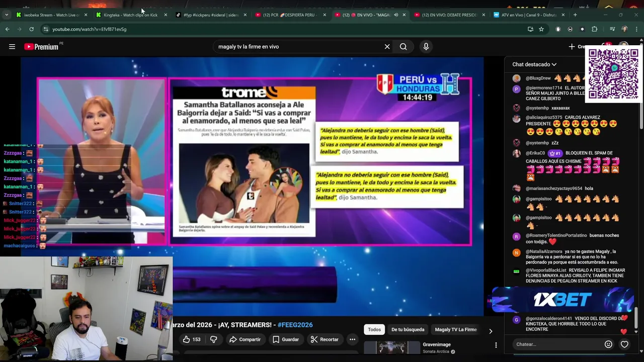Open the Crear button in the header
The width and height of the screenshot is (644, 362).
click(577, 47)
